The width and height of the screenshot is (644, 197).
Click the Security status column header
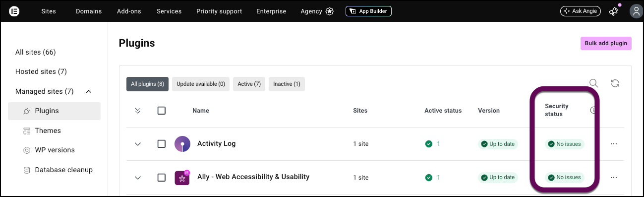pos(557,110)
